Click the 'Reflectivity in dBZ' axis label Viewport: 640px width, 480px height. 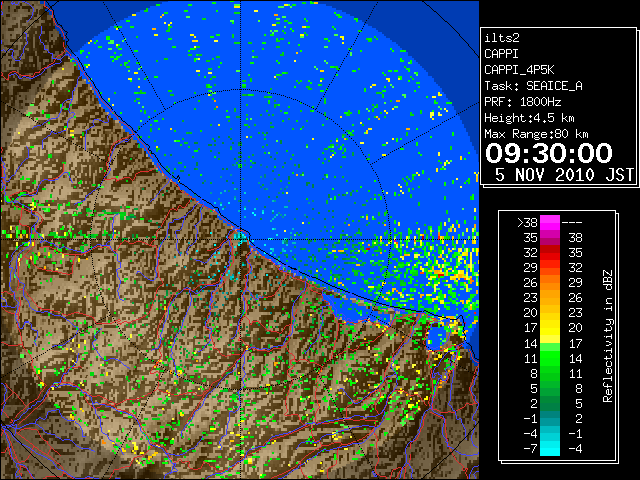coord(608,336)
